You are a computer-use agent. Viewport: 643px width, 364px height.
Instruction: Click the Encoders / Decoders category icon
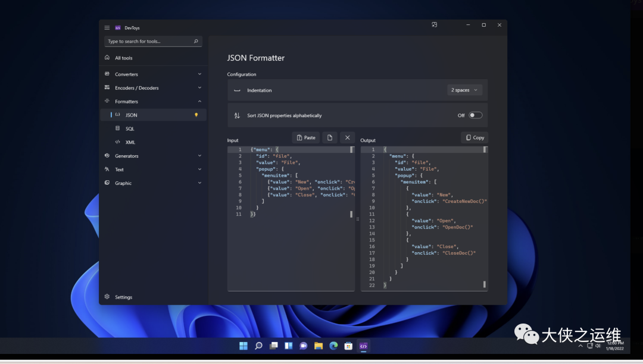click(107, 87)
